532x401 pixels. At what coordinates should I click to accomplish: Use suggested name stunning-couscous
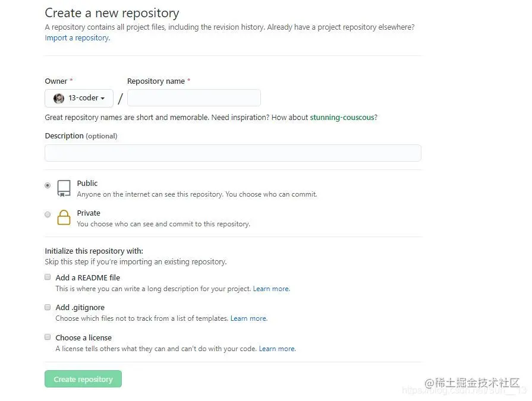(x=342, y=118)
